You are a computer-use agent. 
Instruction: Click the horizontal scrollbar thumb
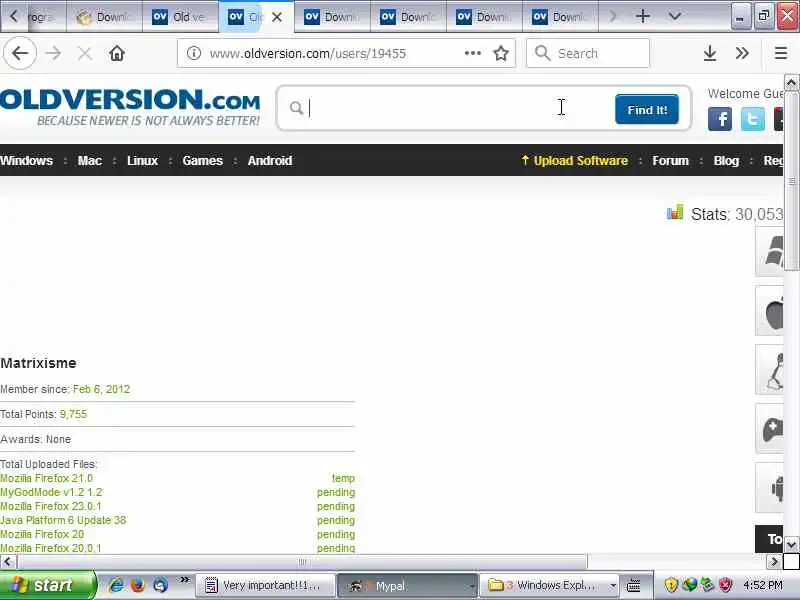(302, 562)
